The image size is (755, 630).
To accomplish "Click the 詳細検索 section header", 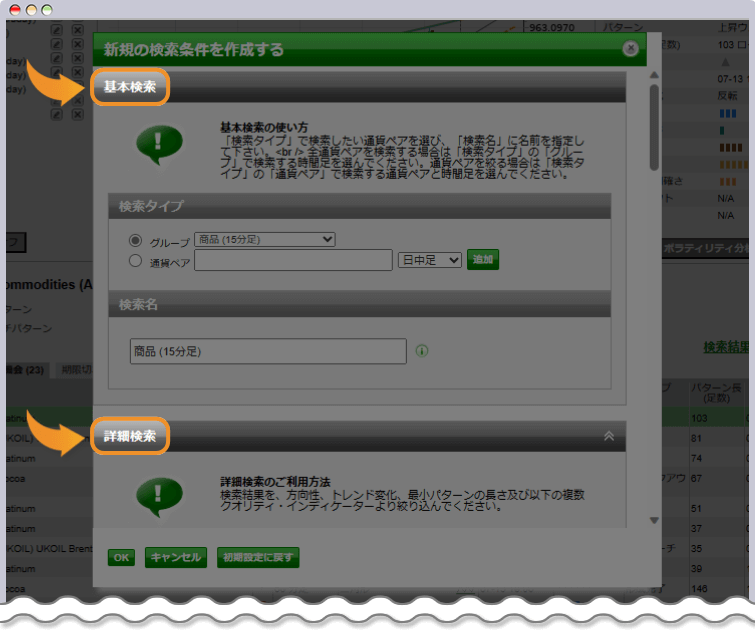I will pyautogui.click(x=130, y=436).
